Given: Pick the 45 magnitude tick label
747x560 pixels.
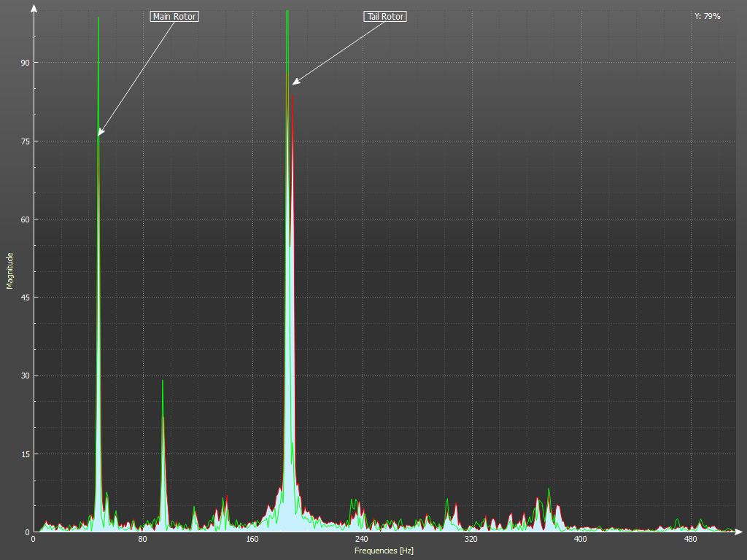Looking at the screenshot, I should [x=24, y=297].
